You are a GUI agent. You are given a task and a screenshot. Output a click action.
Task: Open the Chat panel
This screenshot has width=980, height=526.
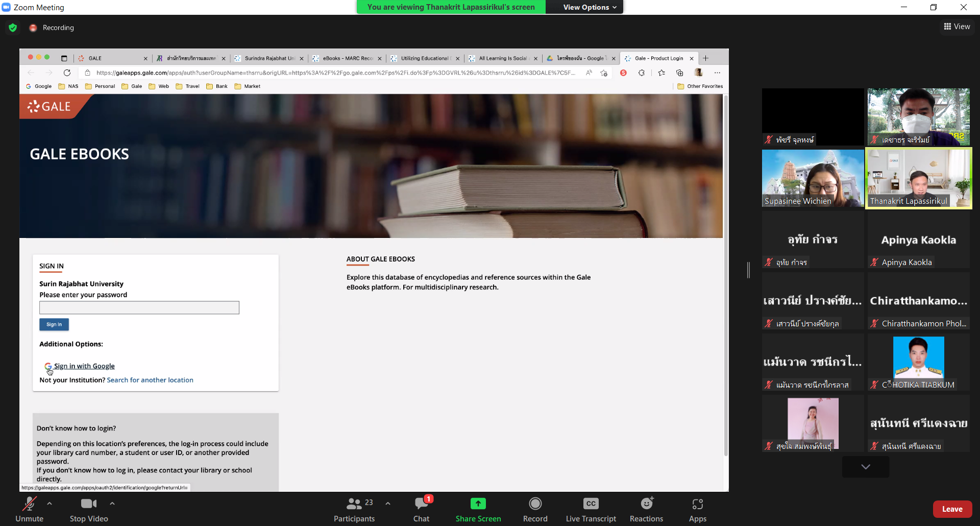[x=421, y=509]
